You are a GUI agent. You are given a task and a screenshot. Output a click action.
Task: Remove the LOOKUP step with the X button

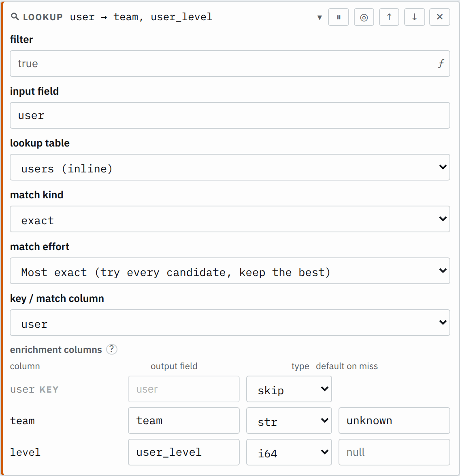point(440,17)
